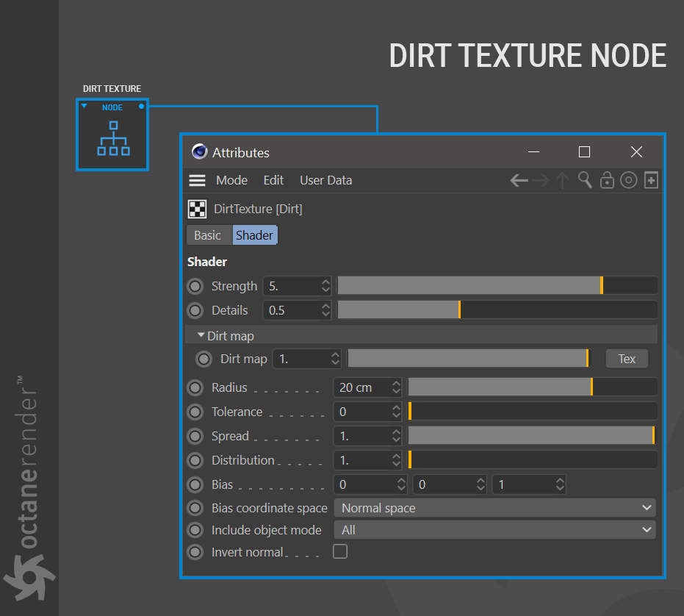Click the magnifier search icon

(x=585, y=180)
